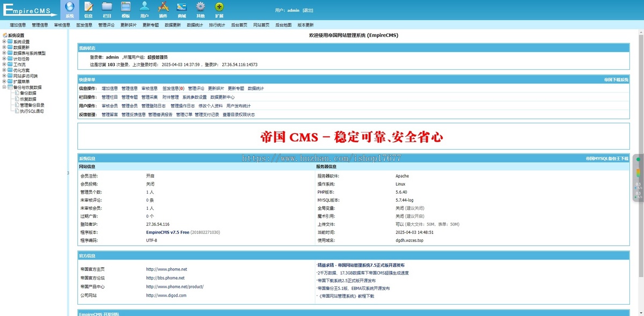Viewport: 644px width, 316px height.
Task: Expand the 数据表与系统模型 tree node
Action: [x=4, y=53]
